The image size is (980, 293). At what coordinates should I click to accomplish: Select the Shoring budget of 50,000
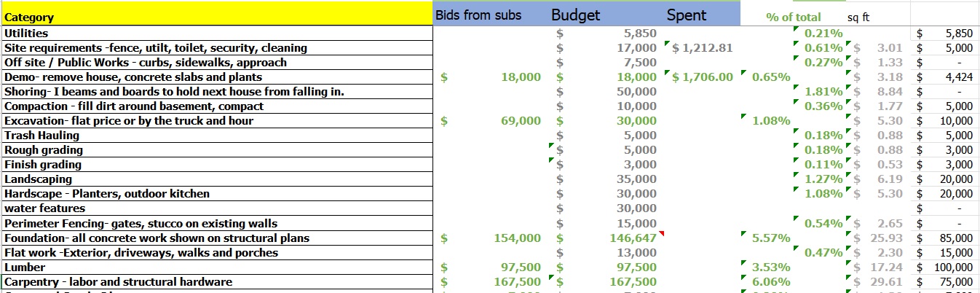(x=636, y=92)
